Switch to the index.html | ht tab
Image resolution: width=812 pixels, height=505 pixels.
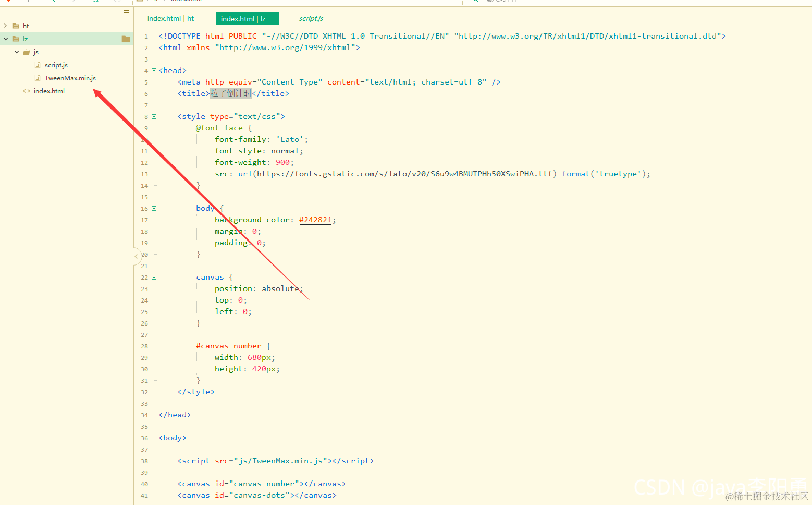(170, 18)
